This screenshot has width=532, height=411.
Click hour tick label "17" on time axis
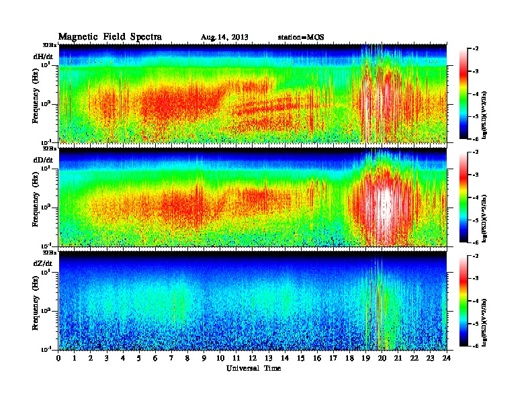[334, 359]
